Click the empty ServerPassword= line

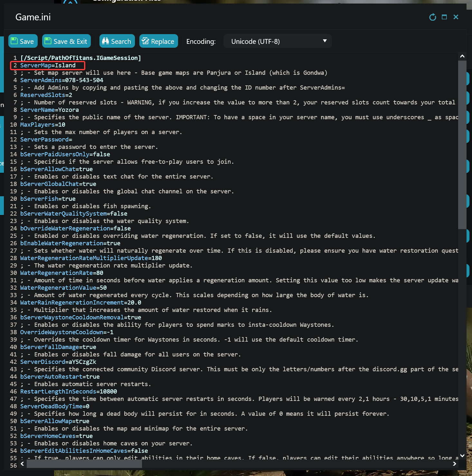point(46,140)
